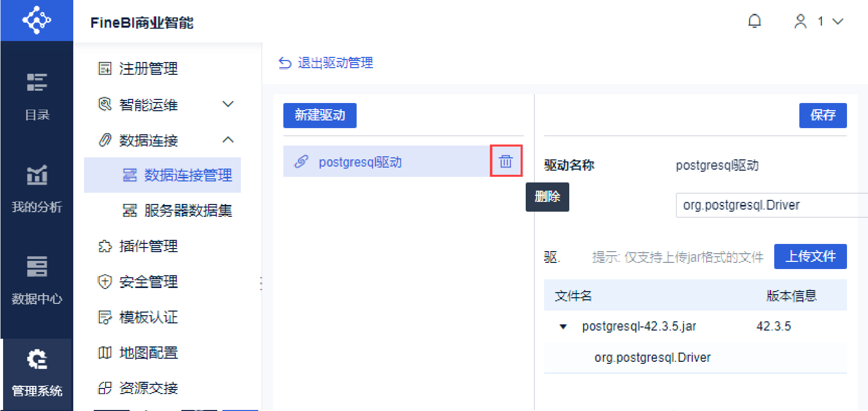This screenshot has width=868, height=411.
Task: Click 保存 to save the driver
Action: [x=823, y=115]
